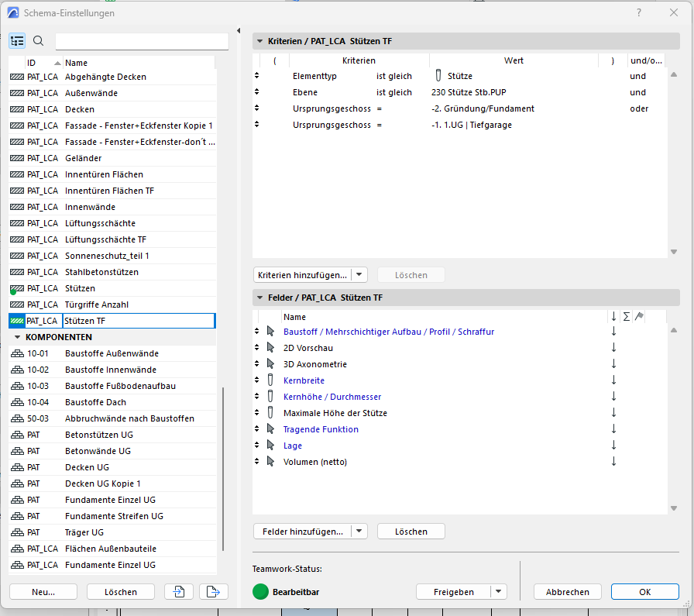Open the Felder hinzufügen dropdown arrow
The image size is (694, 616).
pyautogui.click(x=359, y=531)
